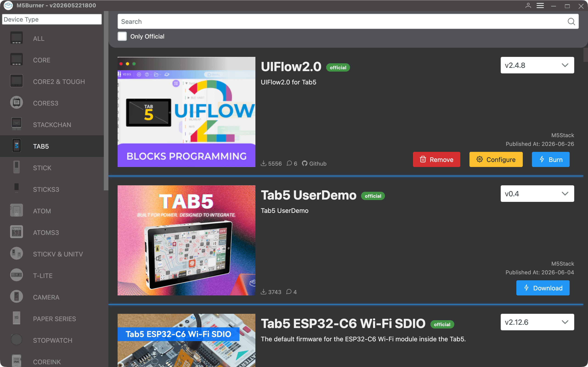Click the user account icon in title bar

(528, 6)
